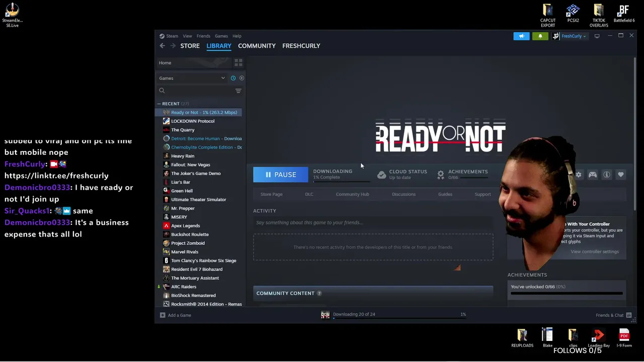Open the FRESHCURLY profile tab
The height and width of the screenshot is (362, 644).
(301, 46)
